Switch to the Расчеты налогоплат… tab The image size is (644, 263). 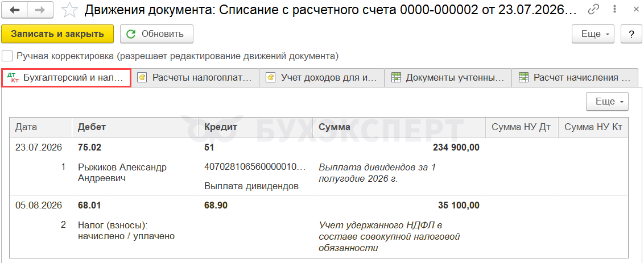[x=195, y=78]
